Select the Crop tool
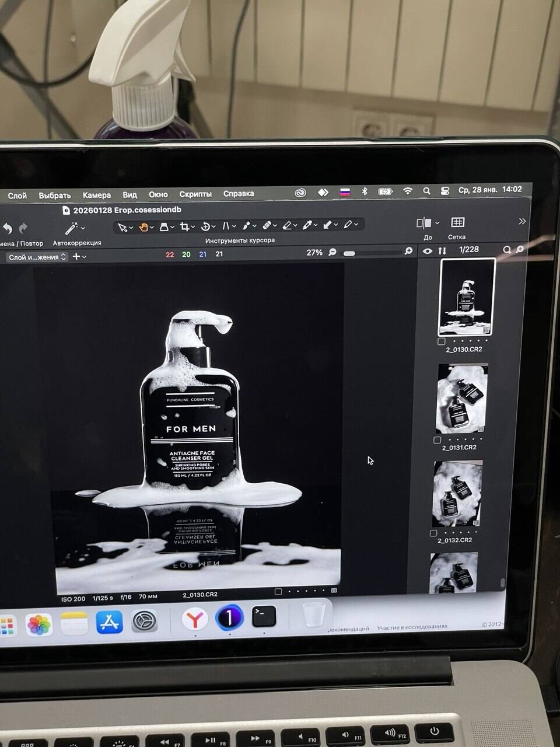The width and height of the screenshot is (560, 747). [x=184, y=226]
